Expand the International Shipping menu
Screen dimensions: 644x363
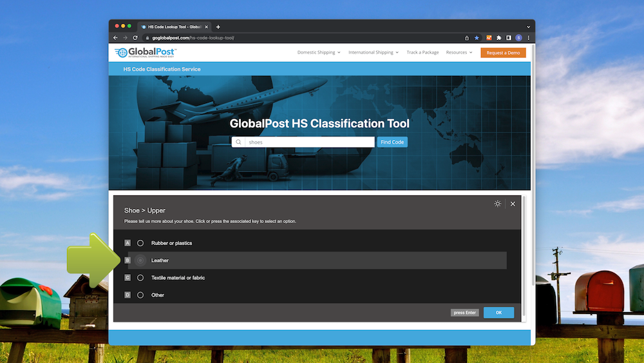pos(373,53)
